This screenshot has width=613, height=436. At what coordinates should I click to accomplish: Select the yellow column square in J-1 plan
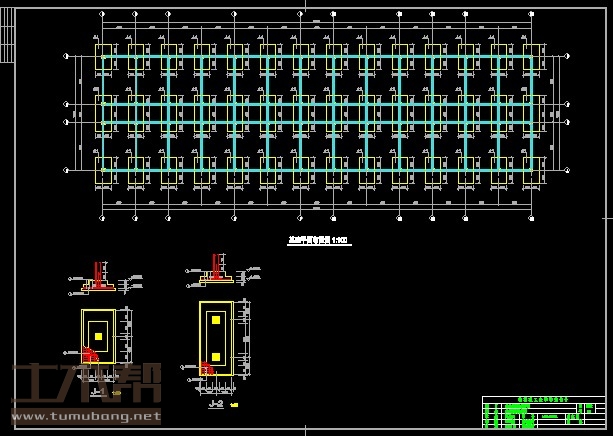tap(98, 336)
